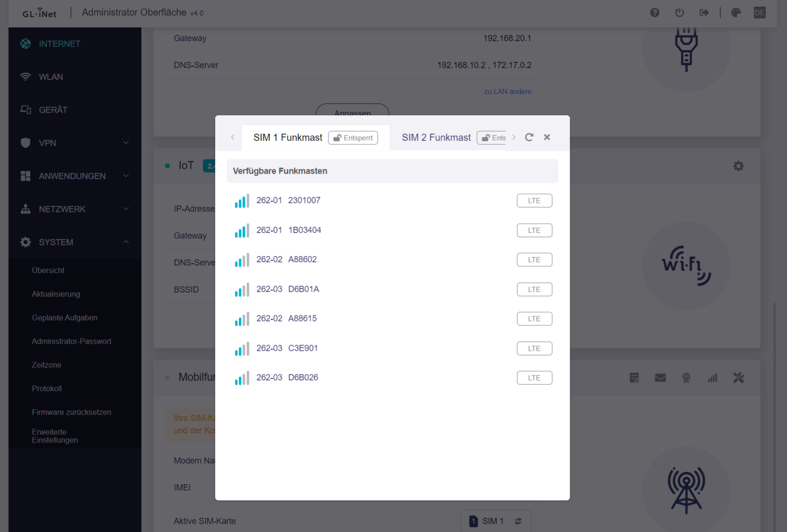Viewport: 787px width, 532px height.
Task: Open the theme palette icon
Action: (x=736, y=13)
